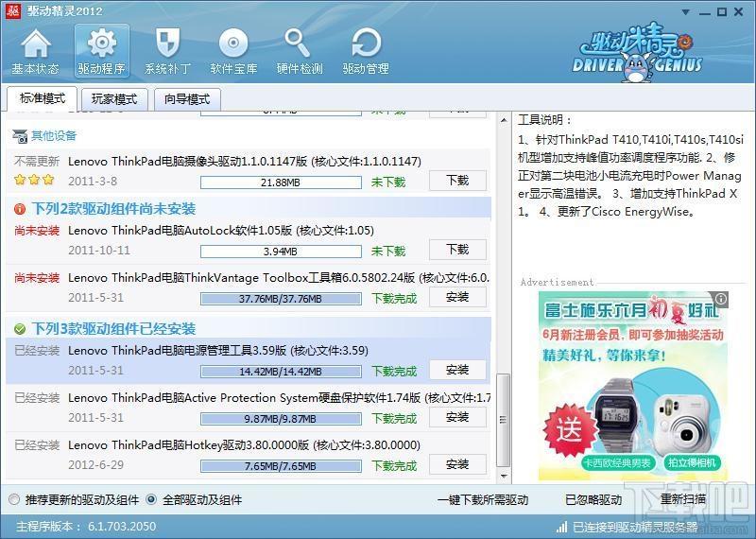This screenshot has width=756, height=539.
Task: Click the 21.88MB download progress bar
Action: (x=281, y=183)
